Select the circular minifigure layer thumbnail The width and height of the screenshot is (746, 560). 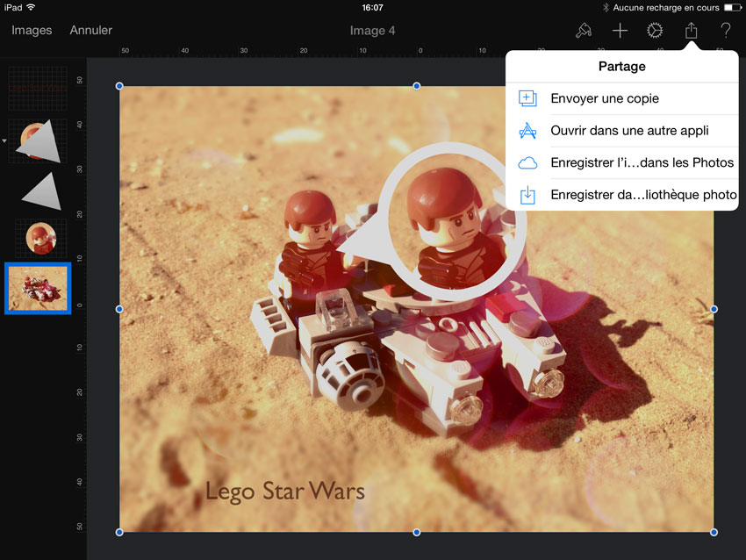[x=41, y=238]
